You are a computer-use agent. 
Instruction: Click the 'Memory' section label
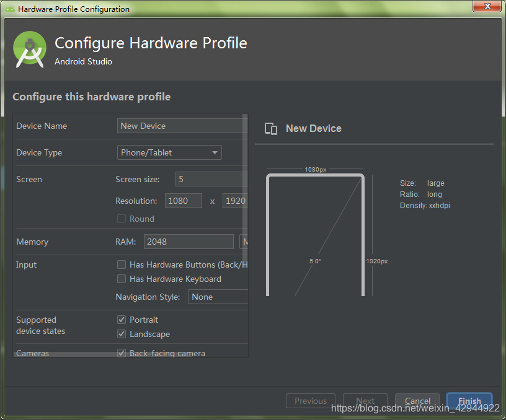32,242
